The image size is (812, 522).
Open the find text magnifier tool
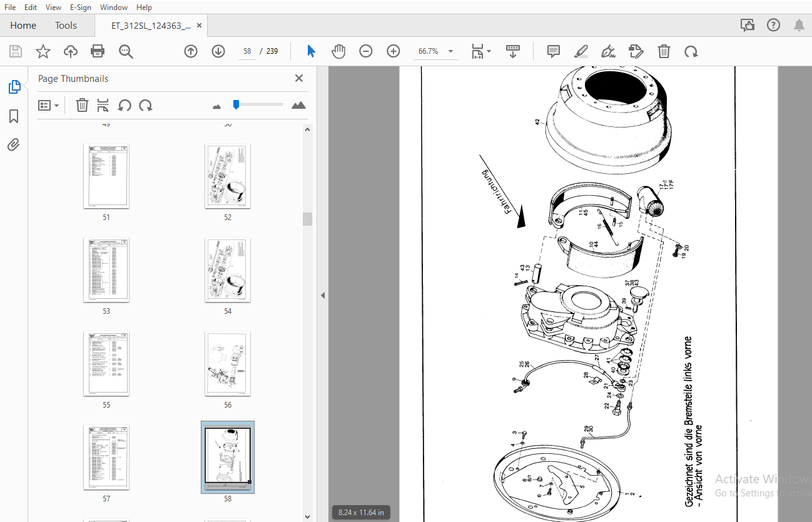[126, 51]
